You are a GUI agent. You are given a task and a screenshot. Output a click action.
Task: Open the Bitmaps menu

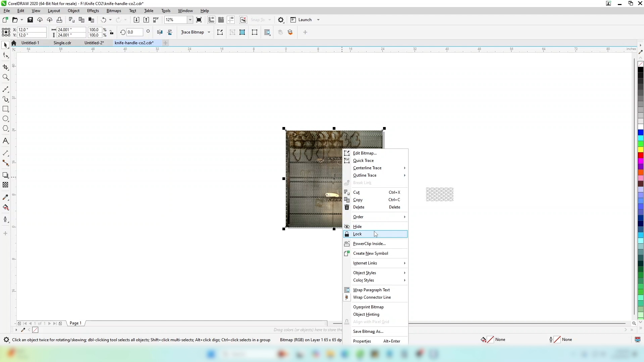(114, 11)
